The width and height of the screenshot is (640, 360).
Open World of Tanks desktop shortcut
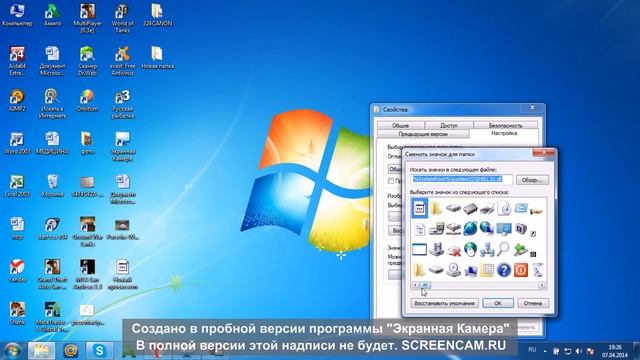(x=122, y=19)
